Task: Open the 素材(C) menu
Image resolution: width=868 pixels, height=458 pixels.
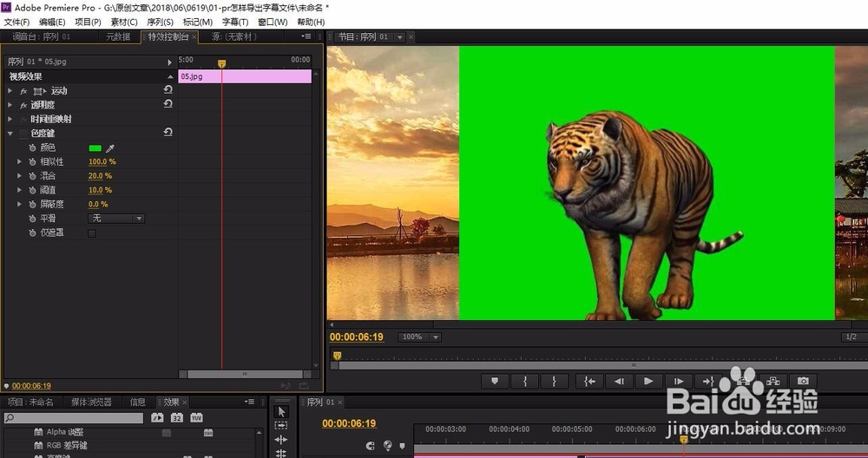Action: (124, 23)
